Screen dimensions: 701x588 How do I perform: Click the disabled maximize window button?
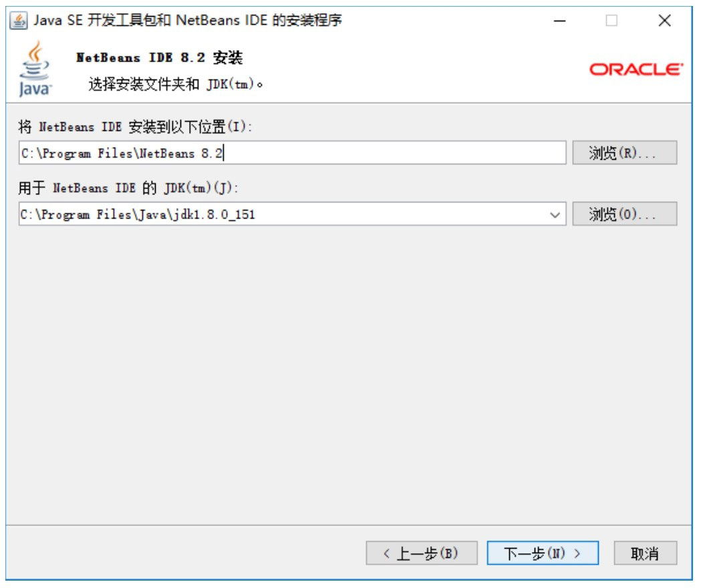pos(611,21)
